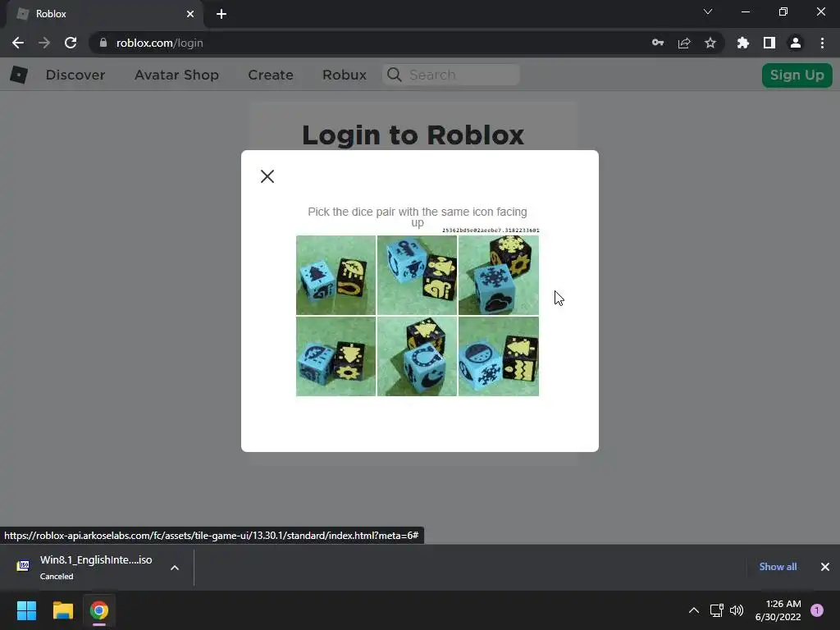Click the green Sign Up button
The height and width of the screenshot is (630, 840).
point(797,75)
